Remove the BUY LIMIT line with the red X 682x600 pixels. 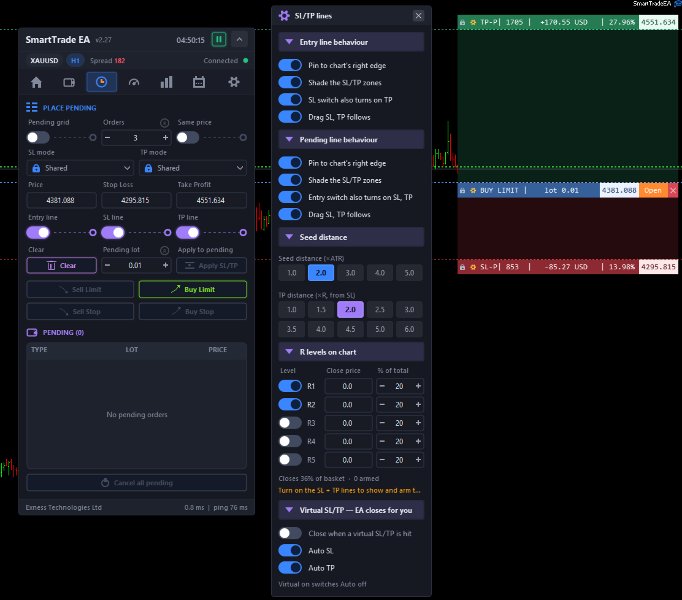point(673,191)
